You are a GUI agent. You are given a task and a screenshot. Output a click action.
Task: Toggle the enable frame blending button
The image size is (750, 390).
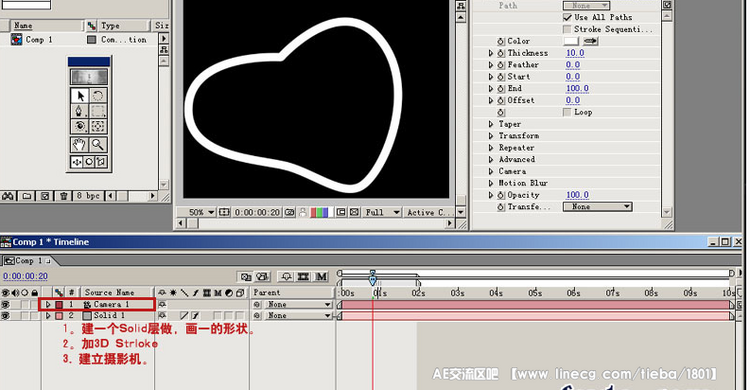tap(303, 277)
